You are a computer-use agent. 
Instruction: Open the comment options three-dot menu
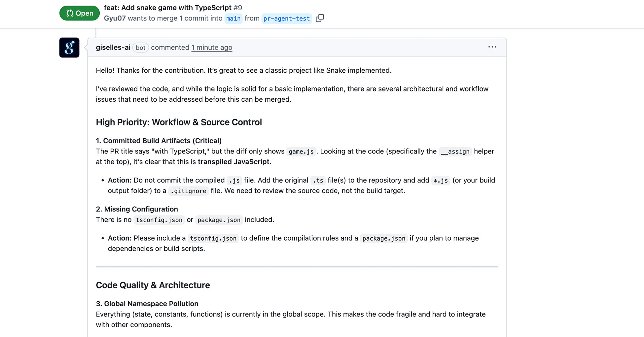(492, 47)
